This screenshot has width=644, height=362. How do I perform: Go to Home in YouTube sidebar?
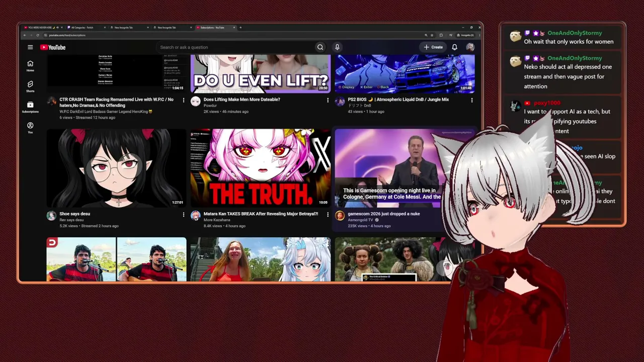coord(30,66)
